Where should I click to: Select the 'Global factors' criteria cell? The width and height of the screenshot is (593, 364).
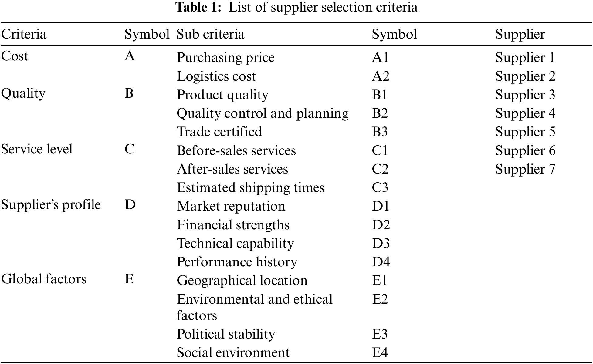pos(44,279)
